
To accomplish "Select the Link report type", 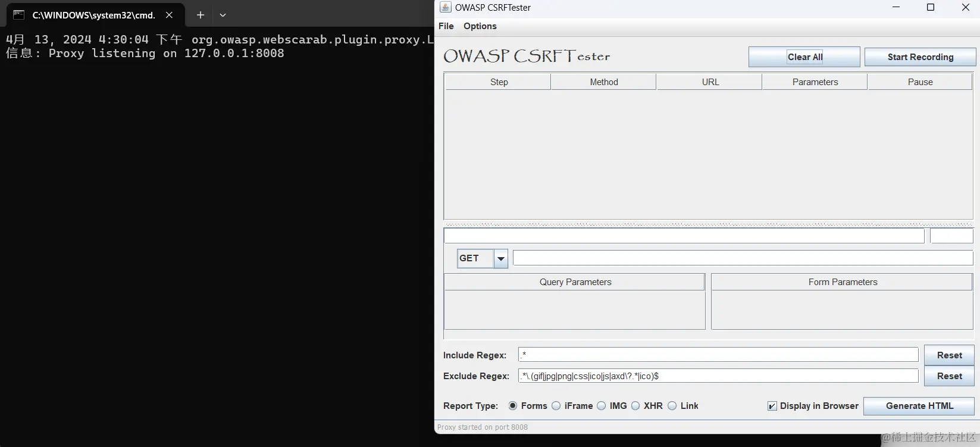I will pos(672,406).
